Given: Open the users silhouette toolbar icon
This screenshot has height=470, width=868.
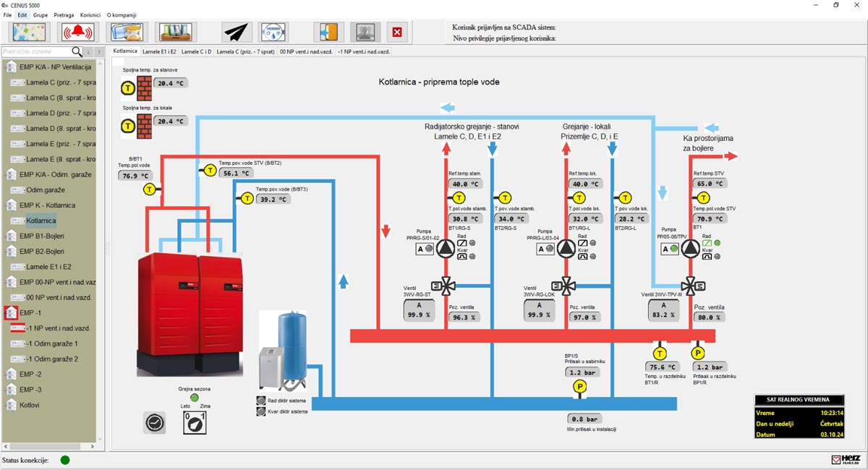Looking at the screenshot, I should click(365, 32).
